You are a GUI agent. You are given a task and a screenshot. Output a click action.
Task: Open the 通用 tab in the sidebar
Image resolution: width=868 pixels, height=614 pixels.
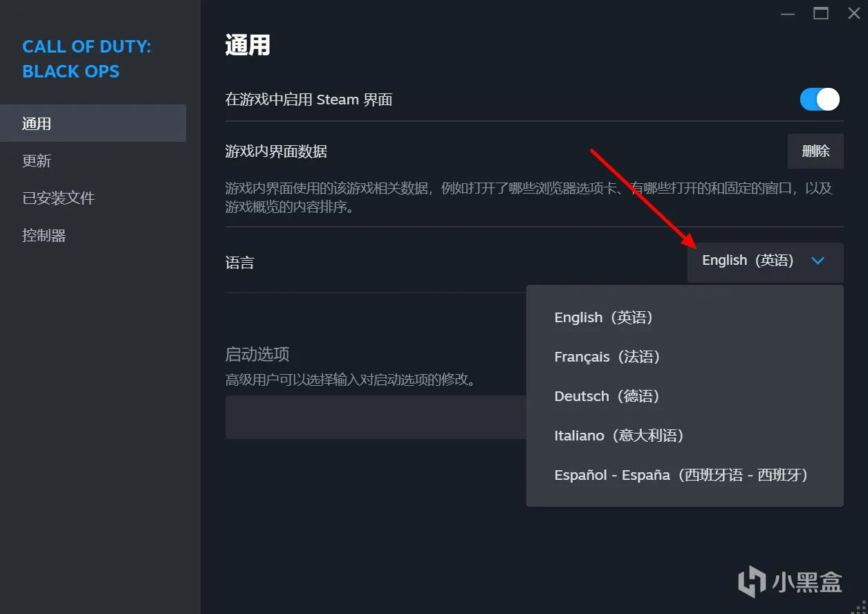[x=93, y=124]
